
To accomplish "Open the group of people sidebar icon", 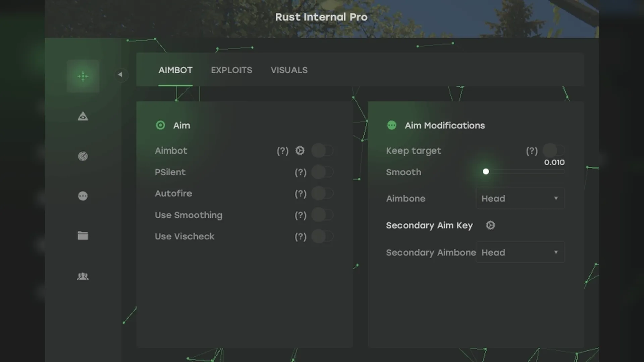I will [83, 276].
